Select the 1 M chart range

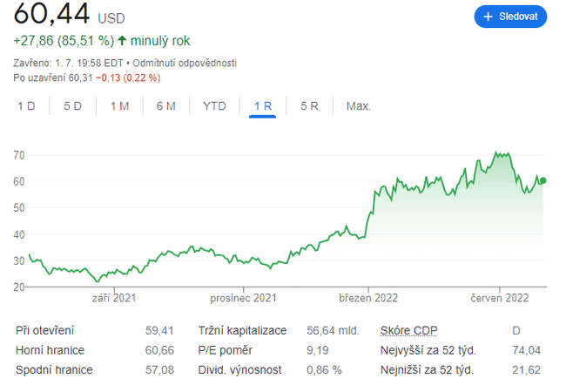pos(119,106)
